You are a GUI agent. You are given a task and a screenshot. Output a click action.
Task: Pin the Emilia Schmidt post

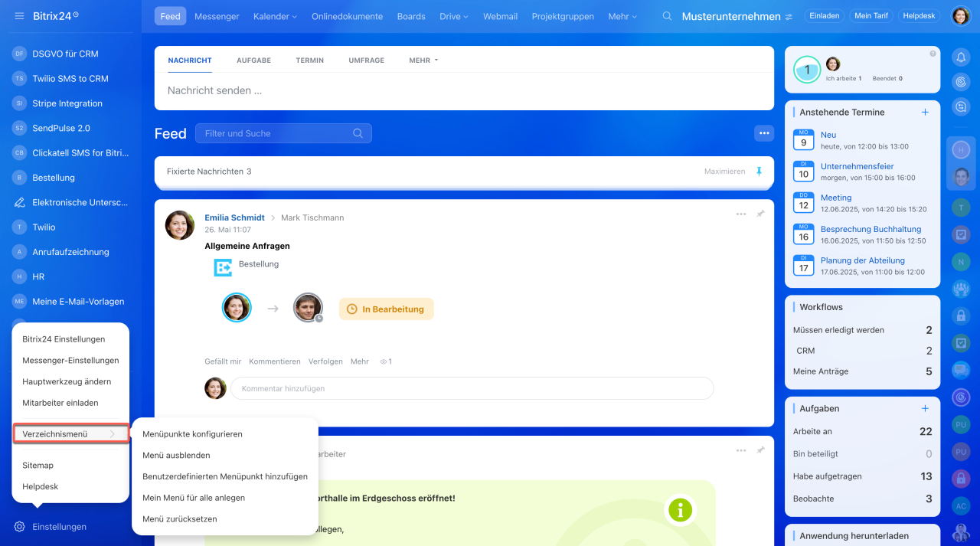click(x=760, y=214)
